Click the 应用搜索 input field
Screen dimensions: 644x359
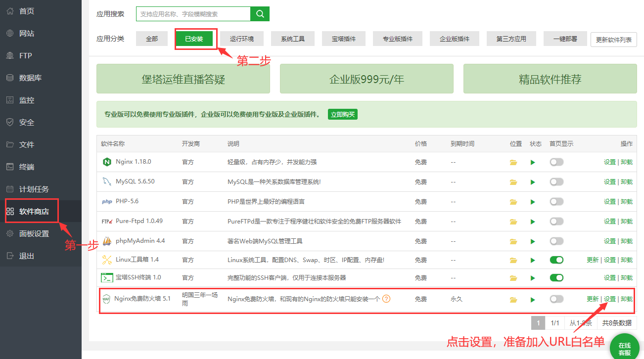193,14
